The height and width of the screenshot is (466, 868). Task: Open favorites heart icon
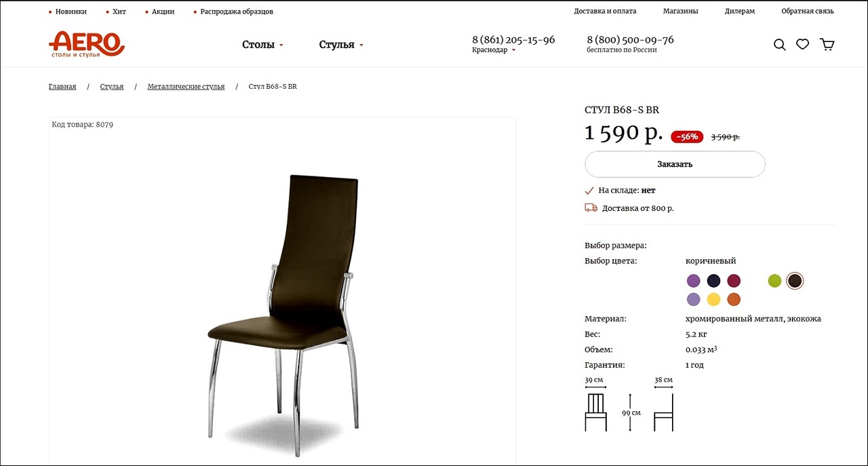coord(803,45)
